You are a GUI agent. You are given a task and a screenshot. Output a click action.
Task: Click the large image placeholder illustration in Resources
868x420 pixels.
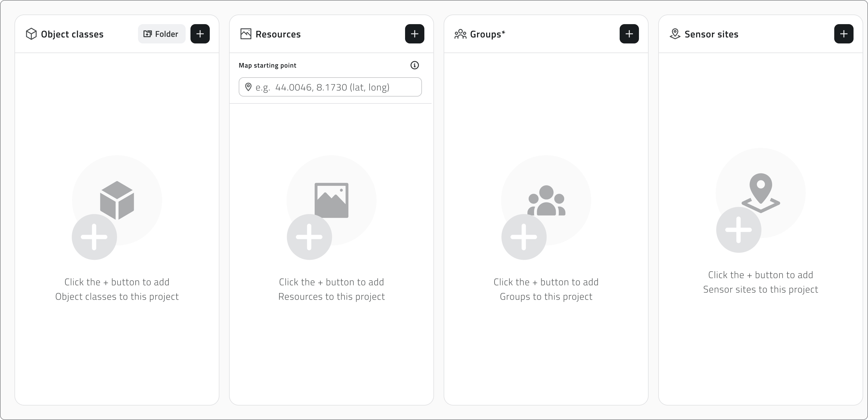click(x=332, y=200)
